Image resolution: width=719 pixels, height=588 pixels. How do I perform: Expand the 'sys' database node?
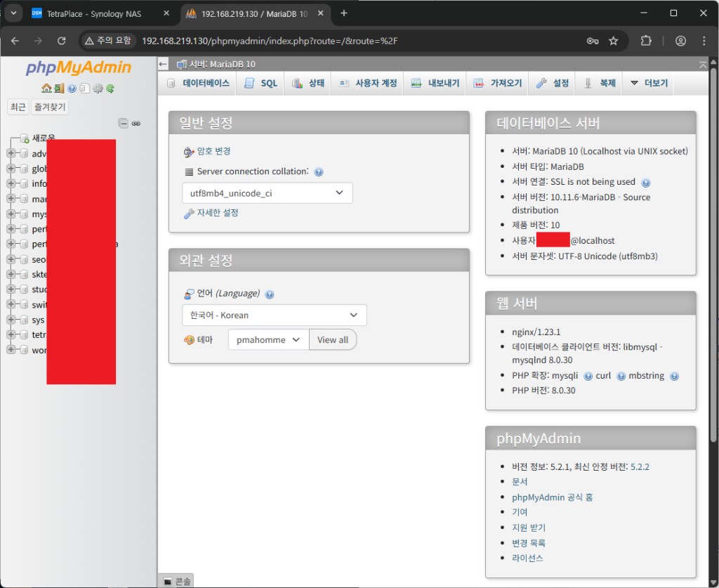point(11,320)
